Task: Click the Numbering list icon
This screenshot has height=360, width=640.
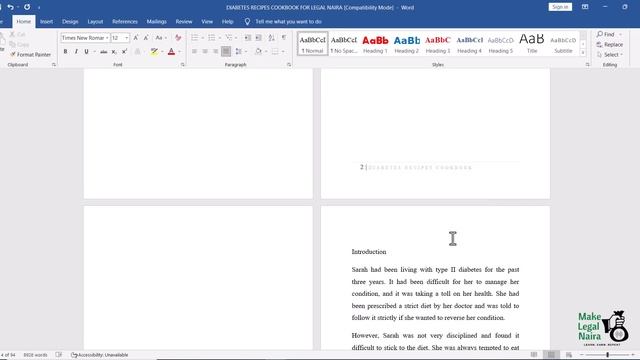Action: click(211, 38)
